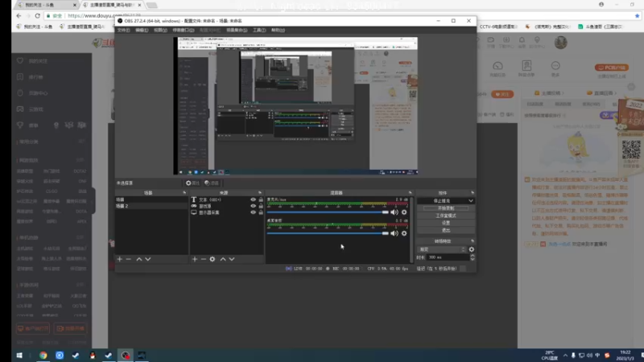
Task: Select 游戏源 in the sources list
Action: pyautogui.click(x=205, y=206)
